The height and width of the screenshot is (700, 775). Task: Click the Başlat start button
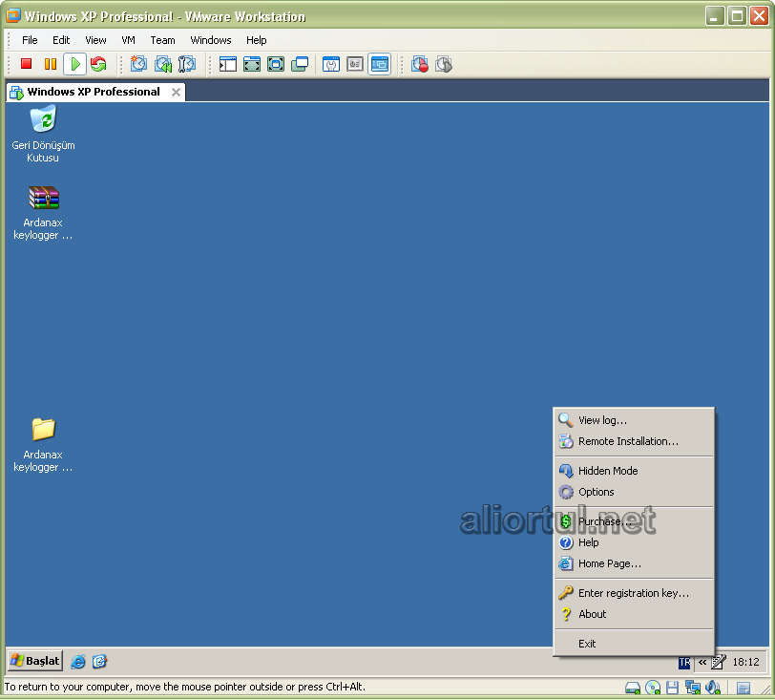click(x=35, y=661)
